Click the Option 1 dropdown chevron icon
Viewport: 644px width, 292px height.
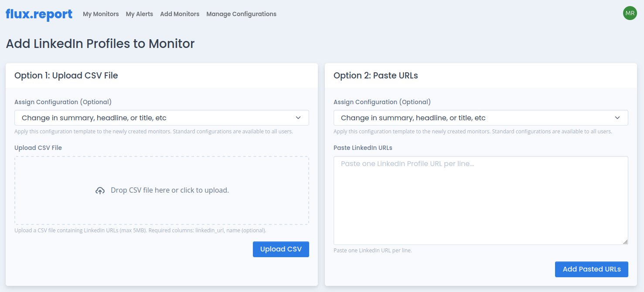pyautogui.click(x=299, y=117)
